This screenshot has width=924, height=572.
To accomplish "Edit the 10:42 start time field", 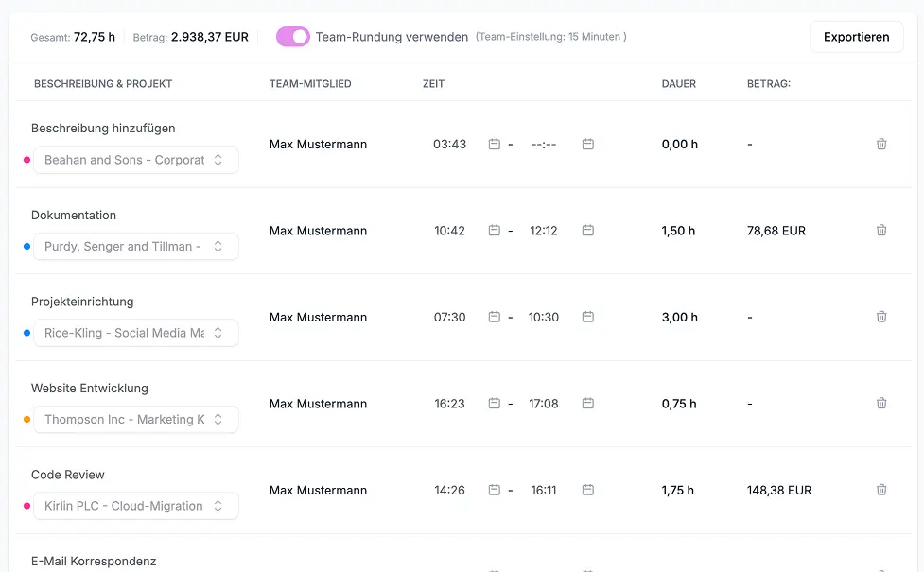I will (450, 231).
